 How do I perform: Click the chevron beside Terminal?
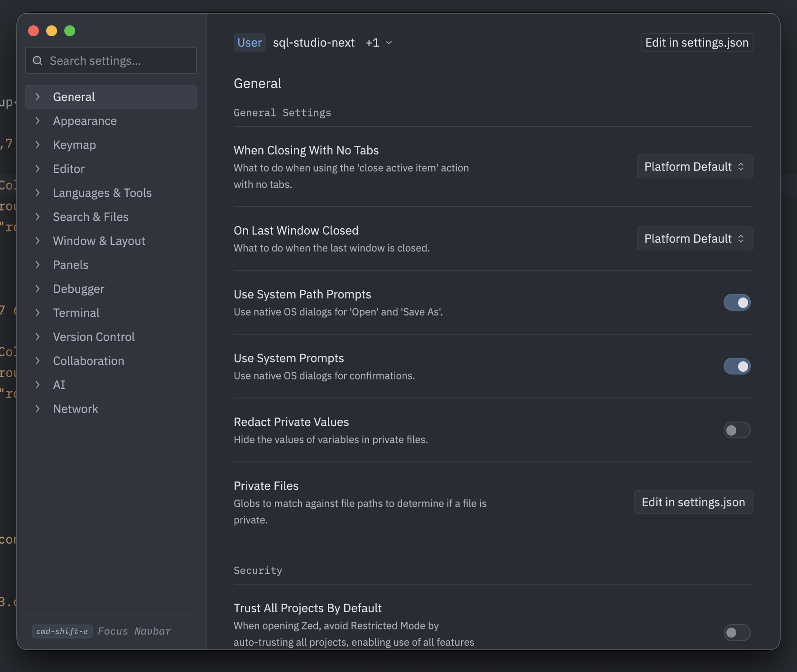[x=38, y=313]
